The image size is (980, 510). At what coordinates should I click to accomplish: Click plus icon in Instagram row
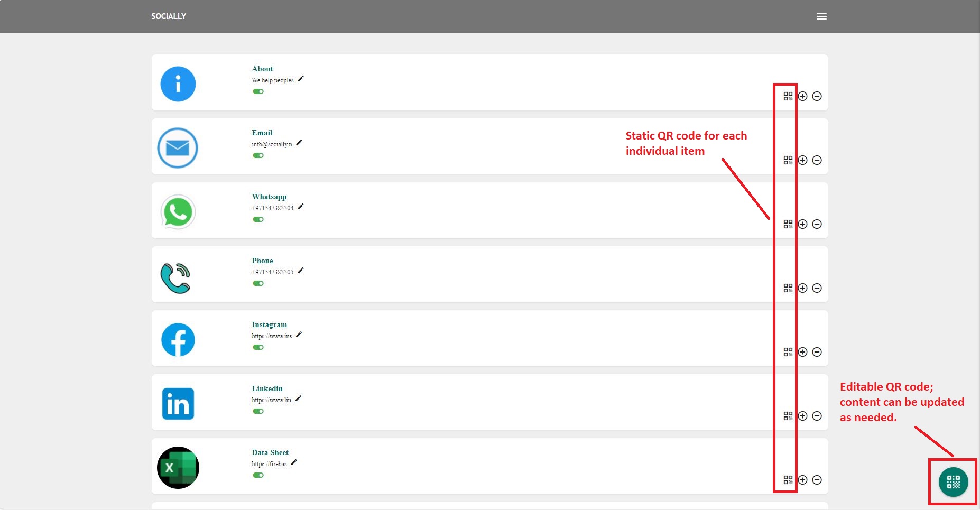802,352
